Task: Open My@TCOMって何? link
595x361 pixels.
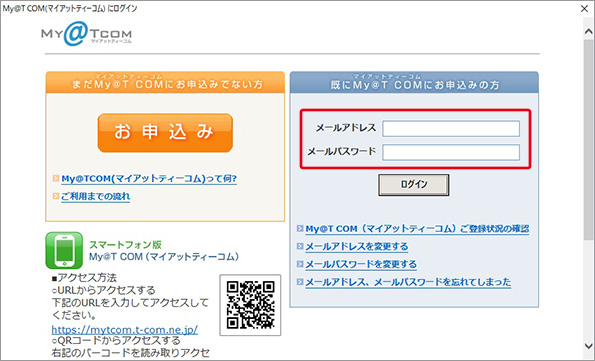Action: tap(149, 178)
